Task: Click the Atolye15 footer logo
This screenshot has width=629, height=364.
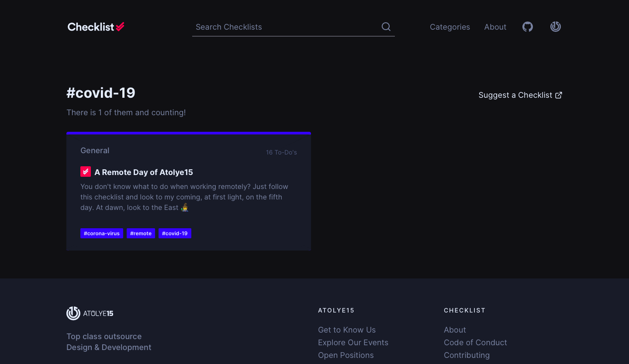Action: 90,313
